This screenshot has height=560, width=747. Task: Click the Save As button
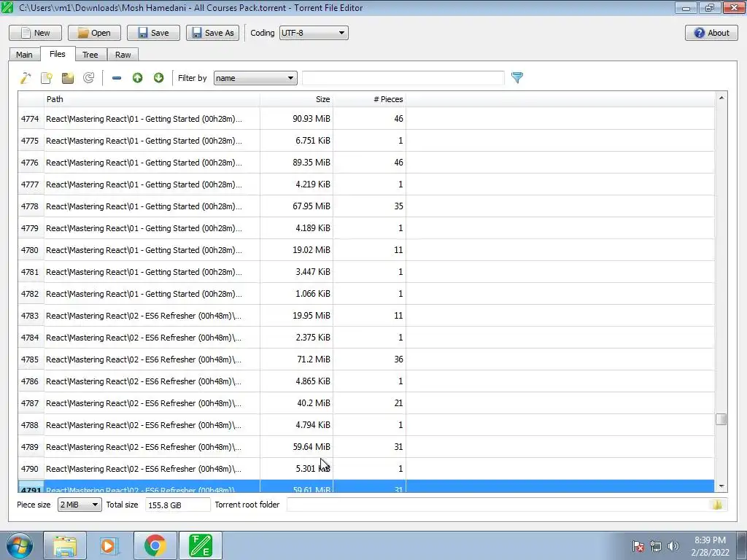[x=212, y=33]
